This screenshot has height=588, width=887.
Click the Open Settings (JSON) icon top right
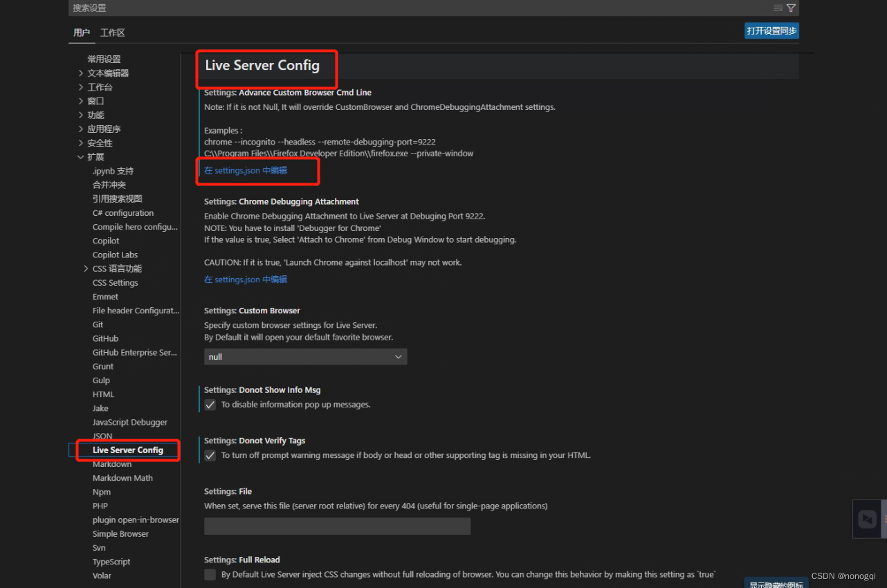point(777,8)
